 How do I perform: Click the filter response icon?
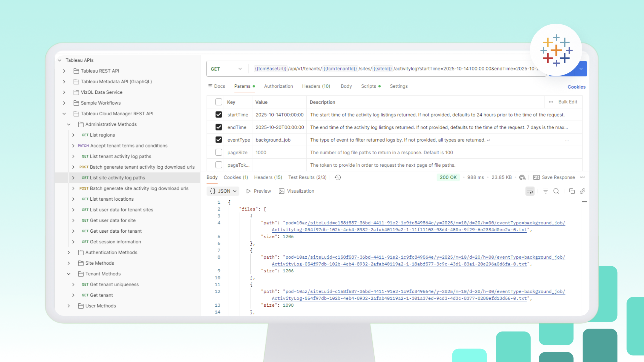click(545, 191)
